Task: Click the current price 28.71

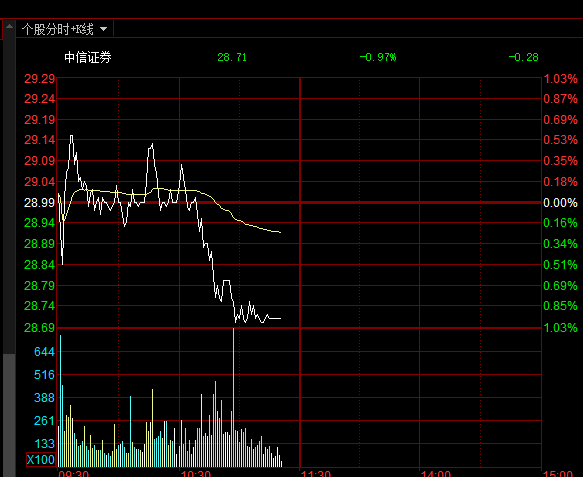Action: 232,57
